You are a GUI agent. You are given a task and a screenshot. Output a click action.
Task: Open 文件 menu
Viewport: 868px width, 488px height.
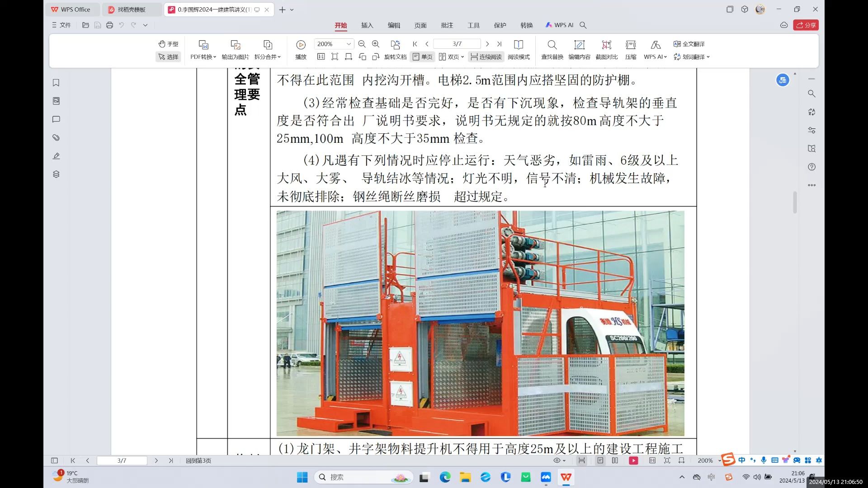coord(61,25)
